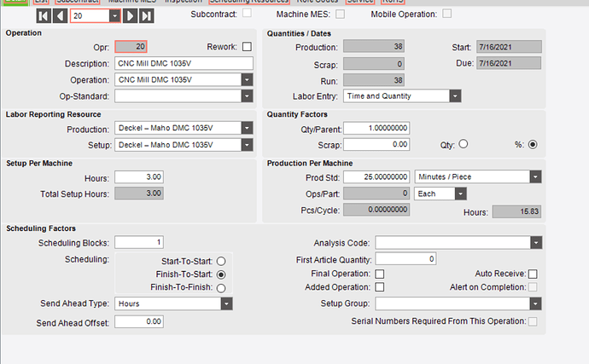Jump to the last operation record
Screen dimensions: 589x364
[x=147, y=15]
